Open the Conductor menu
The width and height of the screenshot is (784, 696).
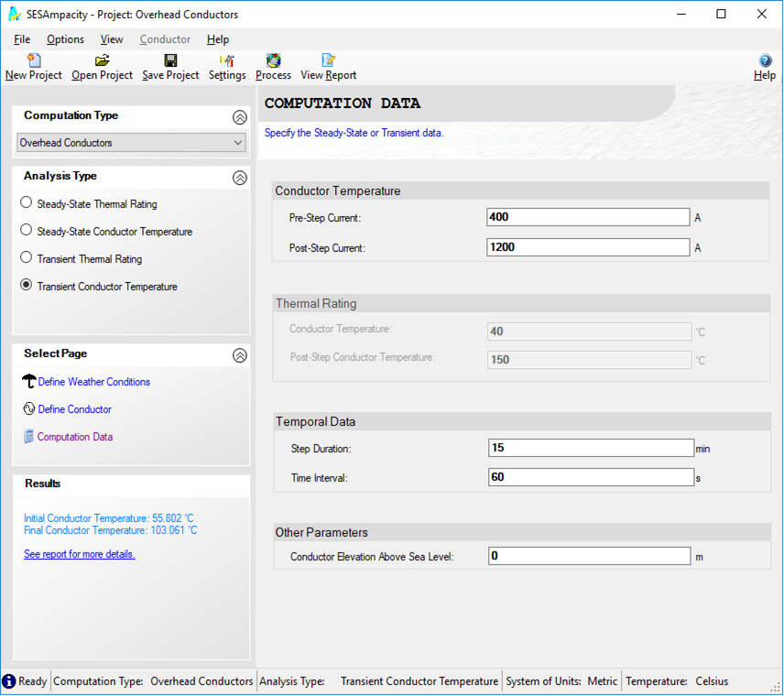(165, 39)
